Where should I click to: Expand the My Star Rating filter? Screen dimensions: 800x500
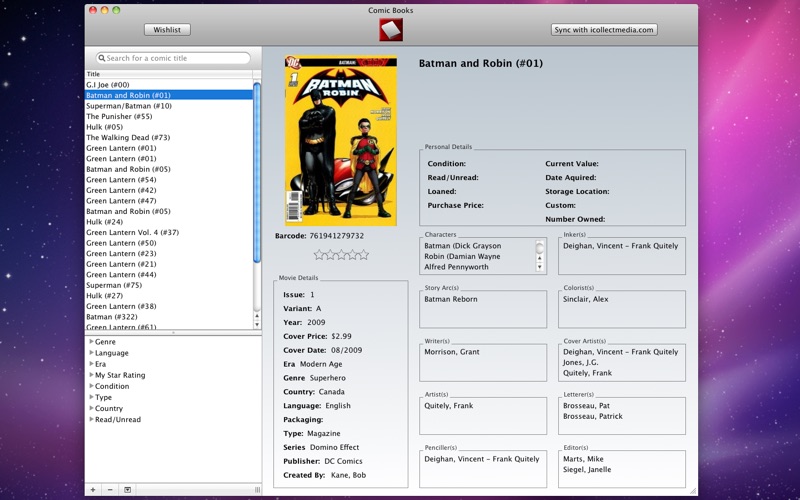91,374
